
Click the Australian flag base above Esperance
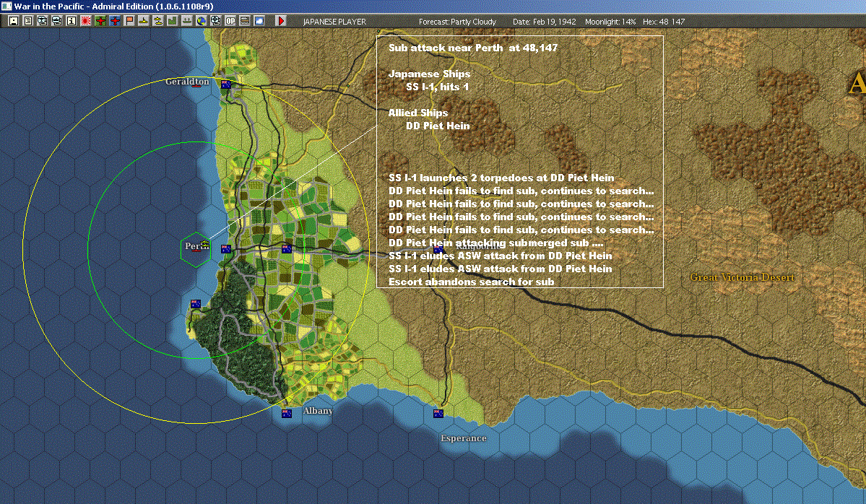tap(438, 414)
